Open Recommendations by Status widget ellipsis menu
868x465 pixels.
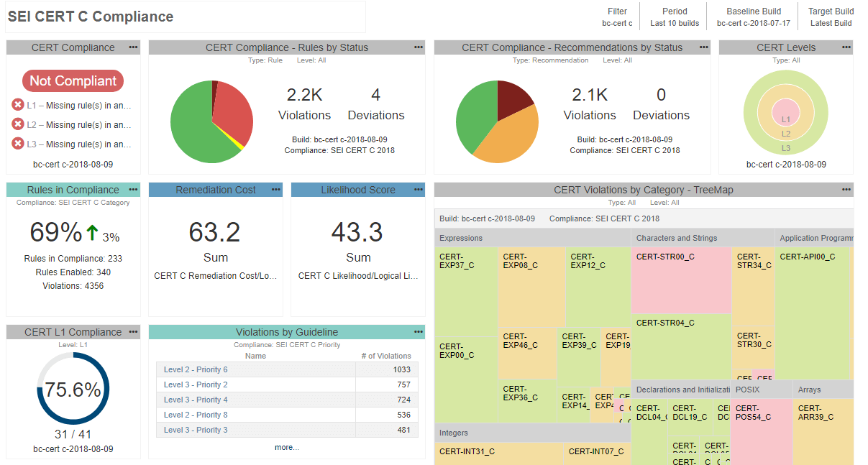click(703, 47)
